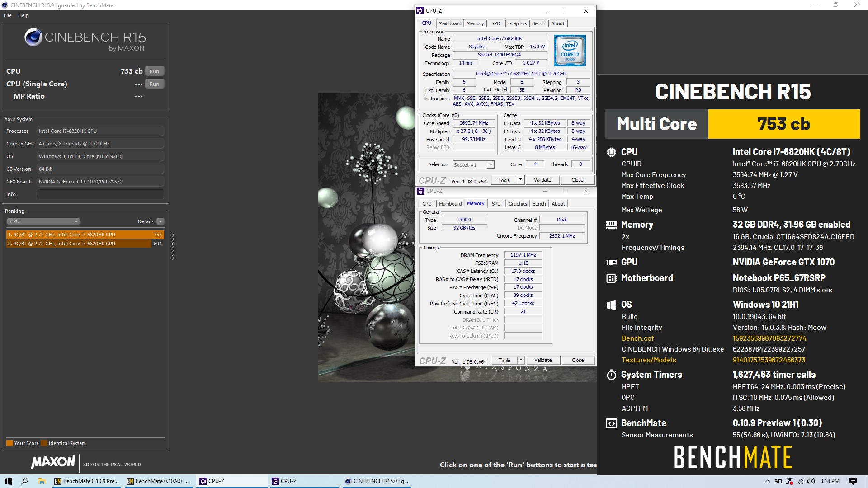The height and width of the screenshot is (488, 868).
Task: Run the CPU Single Core benchmark
Action: pyautogui.click(x=155, y=84)
